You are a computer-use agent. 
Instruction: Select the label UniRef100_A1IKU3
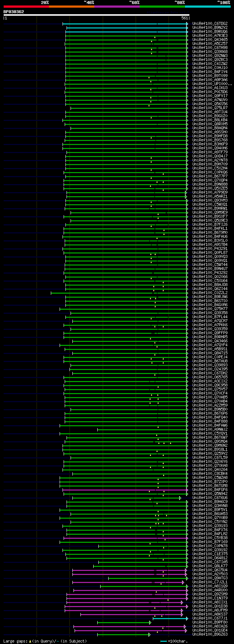coord(210,88)
